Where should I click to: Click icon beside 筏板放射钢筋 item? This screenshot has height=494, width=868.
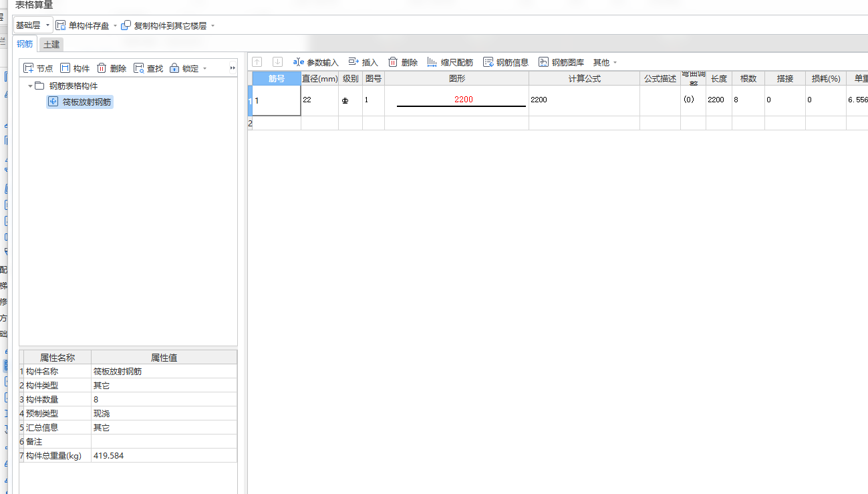53,102
